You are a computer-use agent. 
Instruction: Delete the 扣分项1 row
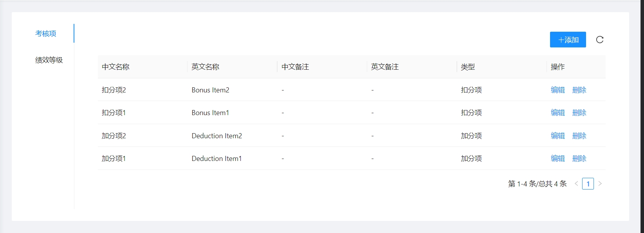(x=579, y=113)
